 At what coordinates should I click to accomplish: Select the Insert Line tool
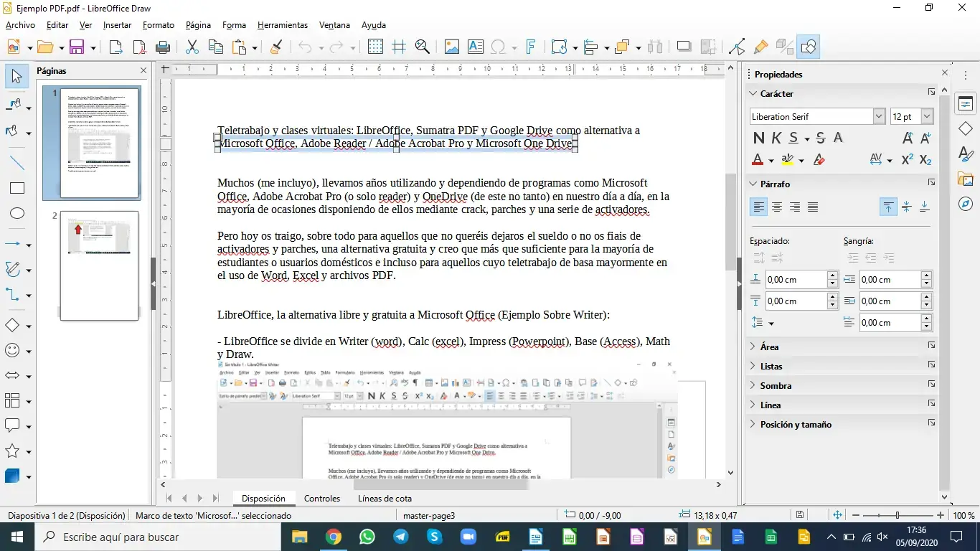[x=17, y=162]
